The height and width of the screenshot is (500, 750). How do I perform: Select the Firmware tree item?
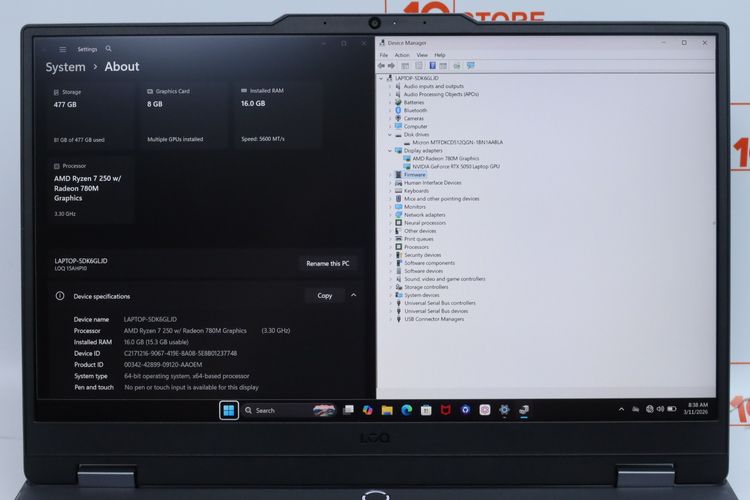pos(415,175)
